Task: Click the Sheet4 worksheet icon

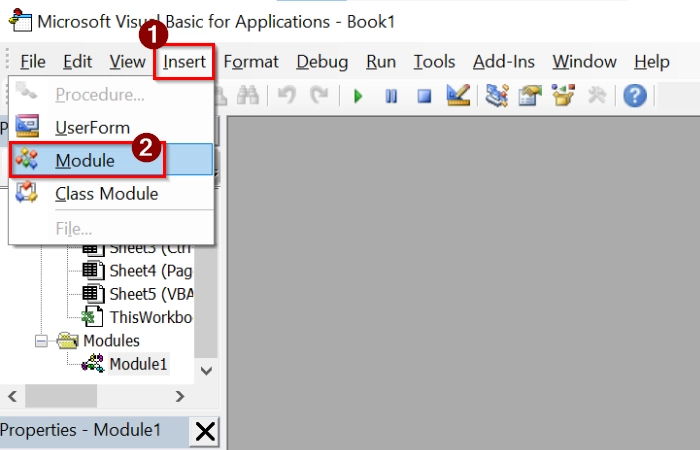Action: coord(93,270)
